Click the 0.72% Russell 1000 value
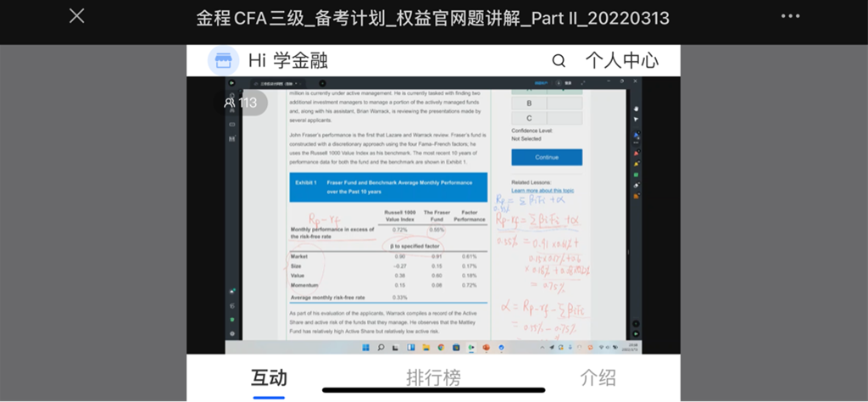This screenshot has width=868, height=402. click(399, 229)
